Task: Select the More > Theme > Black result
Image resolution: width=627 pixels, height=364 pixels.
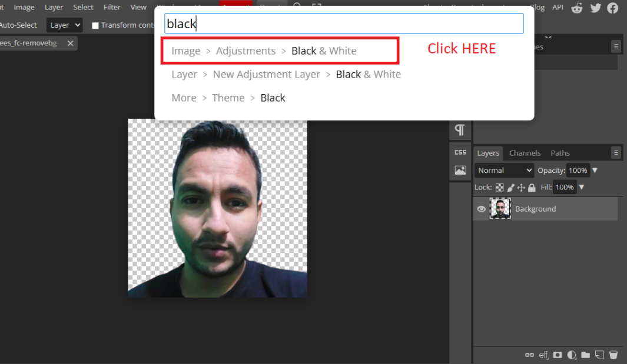Action: 228,98
